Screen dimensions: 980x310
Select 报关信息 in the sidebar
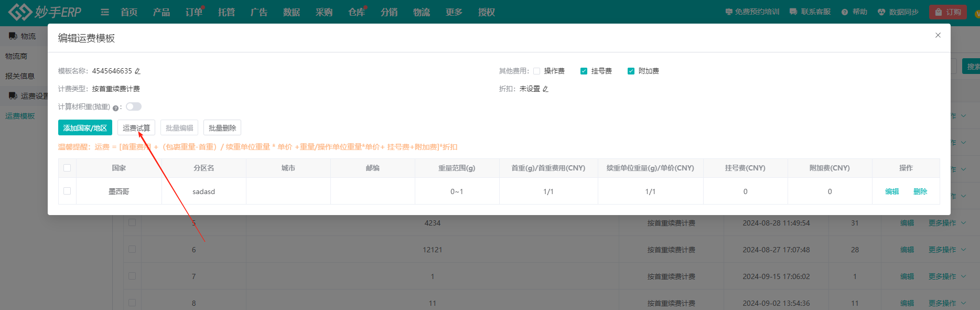coord(20,76)
